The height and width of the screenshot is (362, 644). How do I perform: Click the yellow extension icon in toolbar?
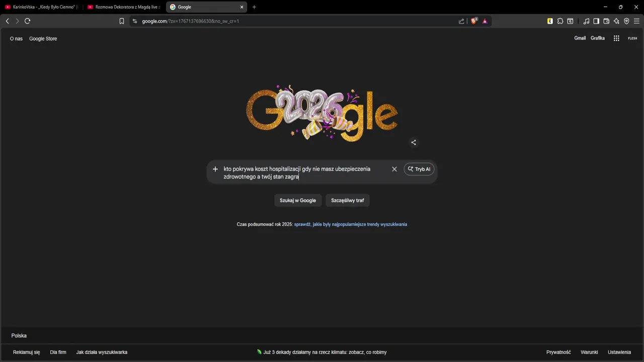550,21
